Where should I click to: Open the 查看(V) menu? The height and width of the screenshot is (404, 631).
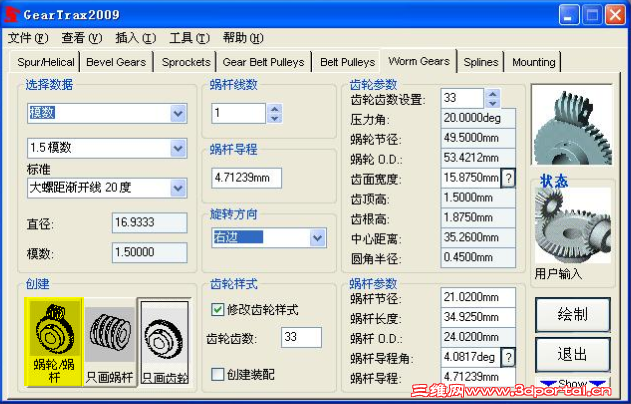[x=82, y=38]
